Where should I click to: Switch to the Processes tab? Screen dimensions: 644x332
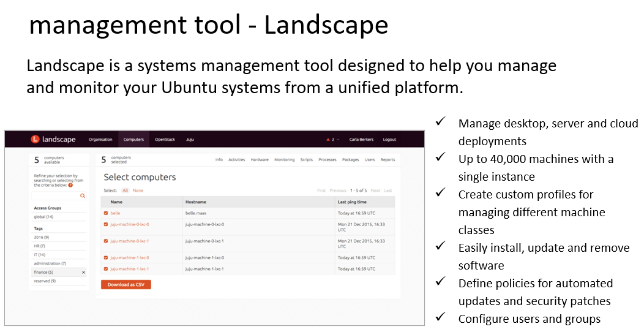[x=328, y=160]
